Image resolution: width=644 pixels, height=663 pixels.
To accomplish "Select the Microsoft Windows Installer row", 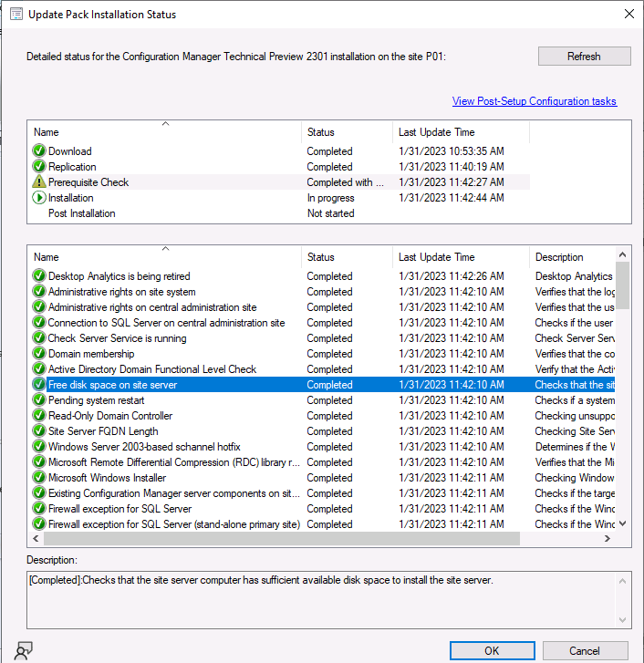I will [x=321, y=477].
